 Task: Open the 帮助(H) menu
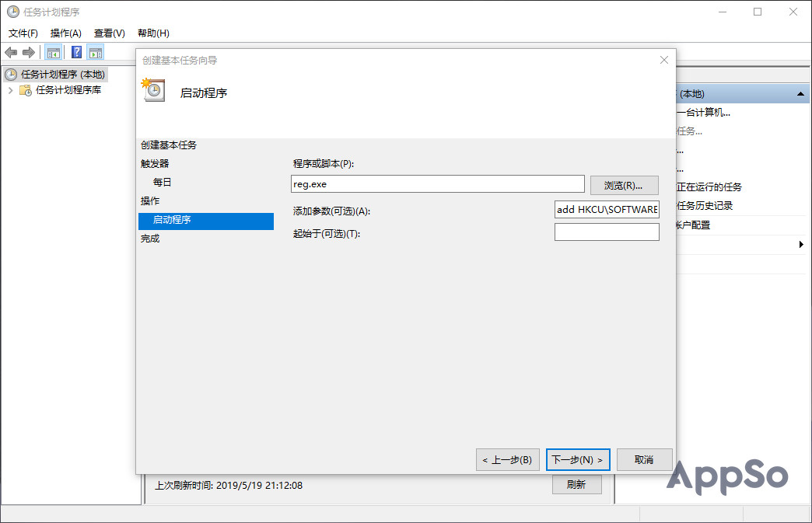[153, 33]
